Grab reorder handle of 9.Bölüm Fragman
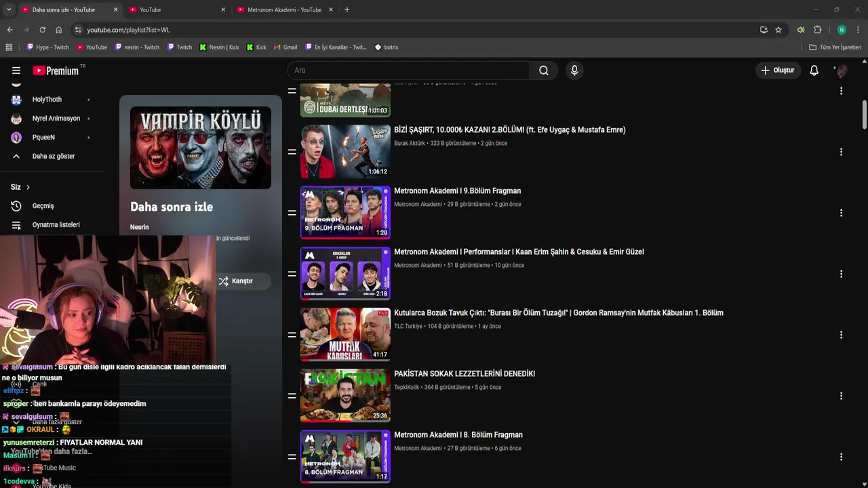The image size is (868, 488). pos(292,213)
